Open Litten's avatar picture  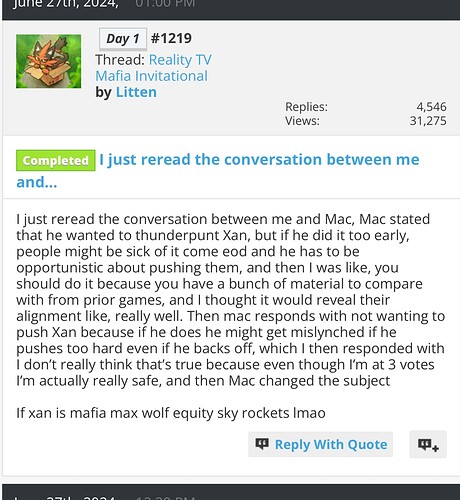pyautogui.click(x=48, y=61)
